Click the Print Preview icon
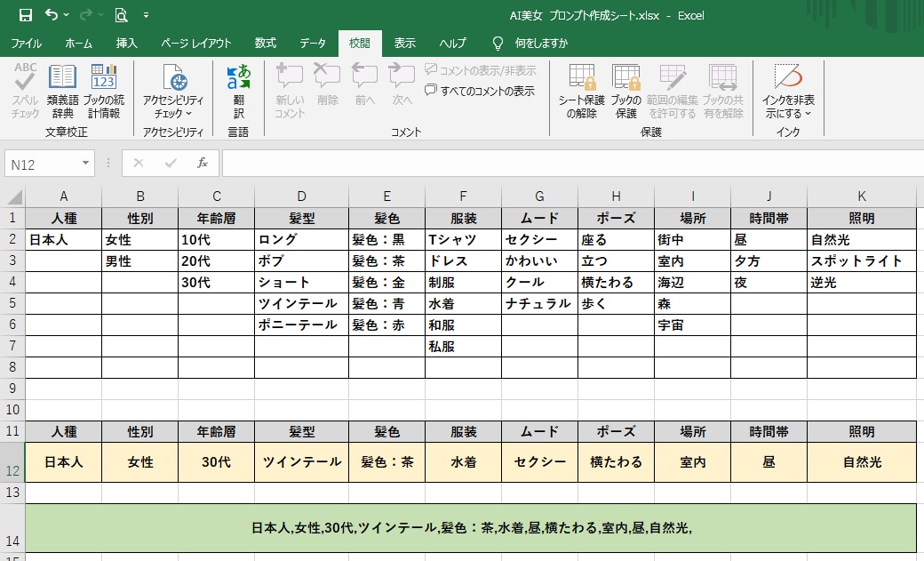Screen dimensions: 924x561 click(121, 15)
